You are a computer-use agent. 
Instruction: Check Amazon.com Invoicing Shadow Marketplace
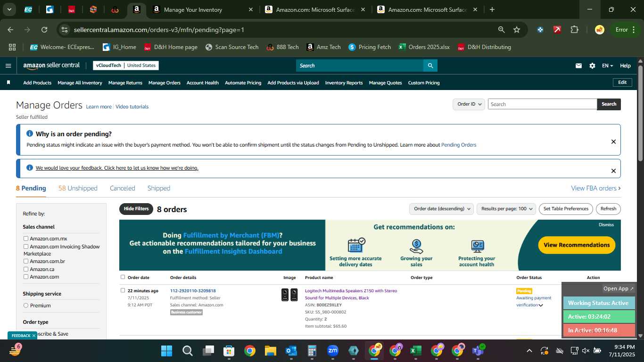pos(26,247)
